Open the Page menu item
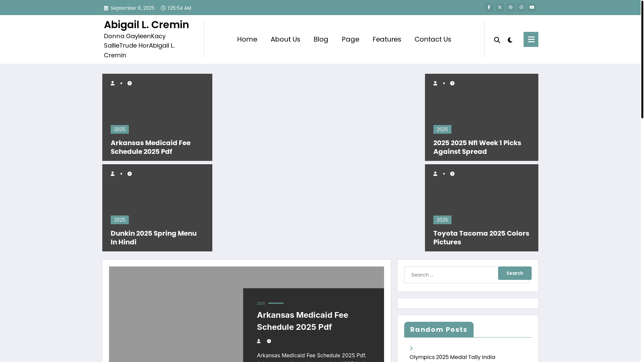 [351, 39]
